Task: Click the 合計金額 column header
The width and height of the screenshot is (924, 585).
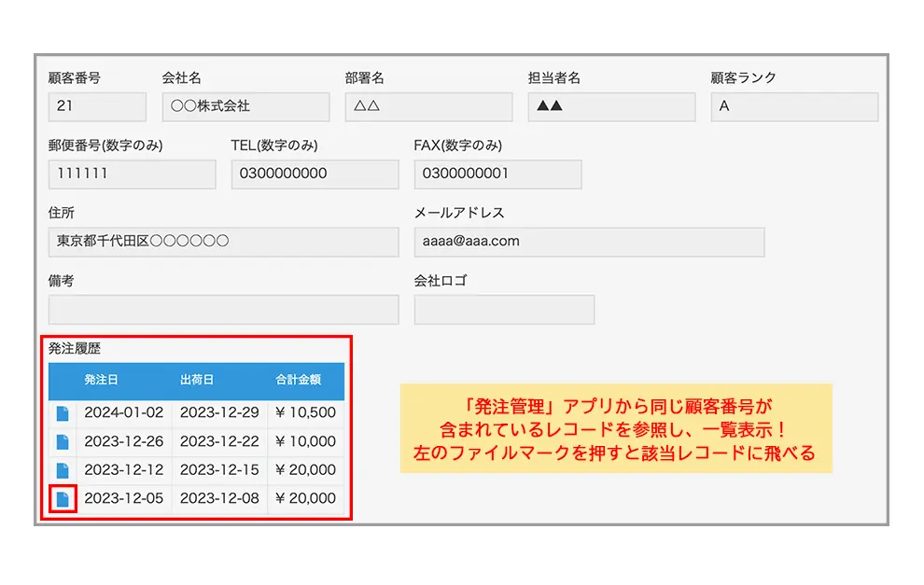Action: (x=298, y=381)
